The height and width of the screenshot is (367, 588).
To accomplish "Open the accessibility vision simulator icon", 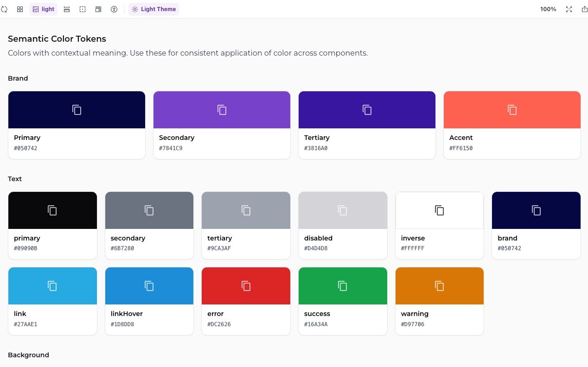I will [114, 9].
